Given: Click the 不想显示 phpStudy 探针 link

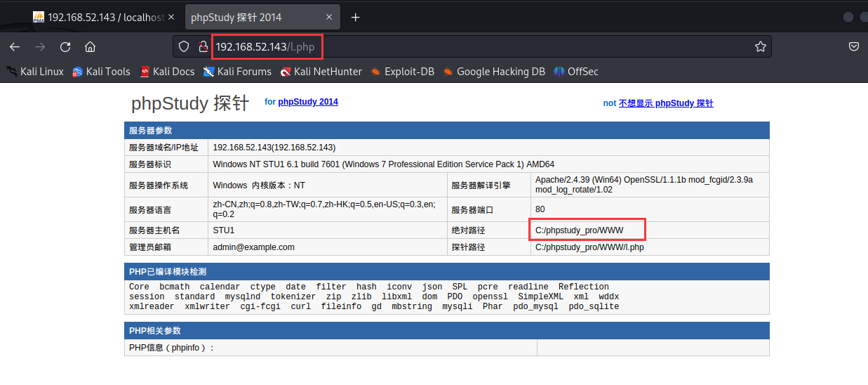Looking at the screenshot, I should [666, 103].
